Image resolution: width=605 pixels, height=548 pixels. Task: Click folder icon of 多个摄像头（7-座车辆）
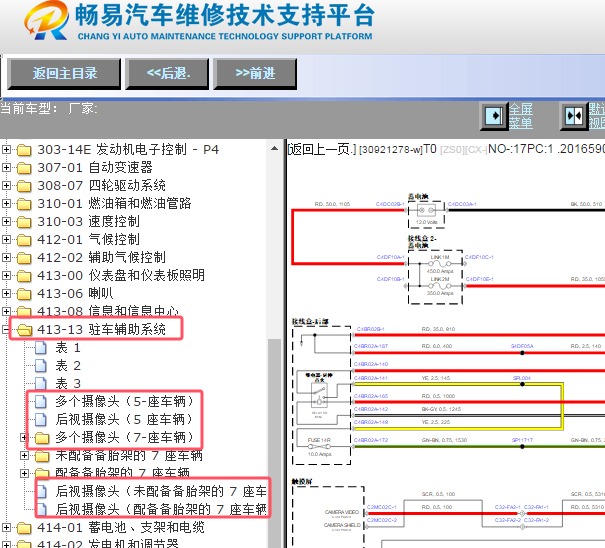(x=42, y=438)
